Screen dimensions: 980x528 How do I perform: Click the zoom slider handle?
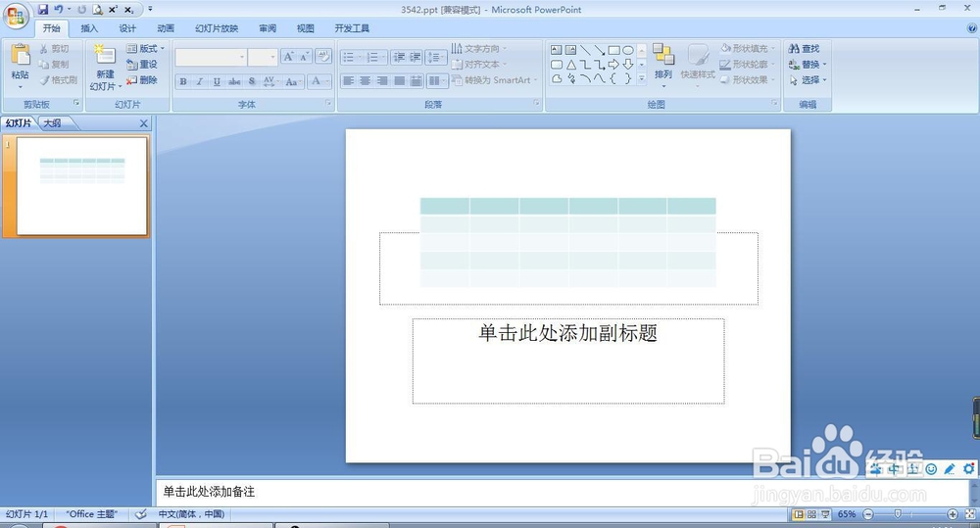coord(898,514)
